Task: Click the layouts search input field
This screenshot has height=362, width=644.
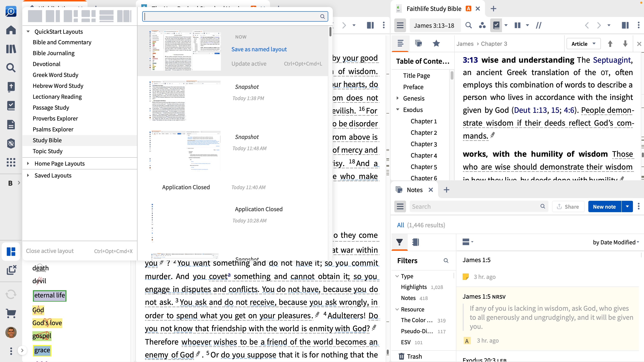Action: point(235,16)
